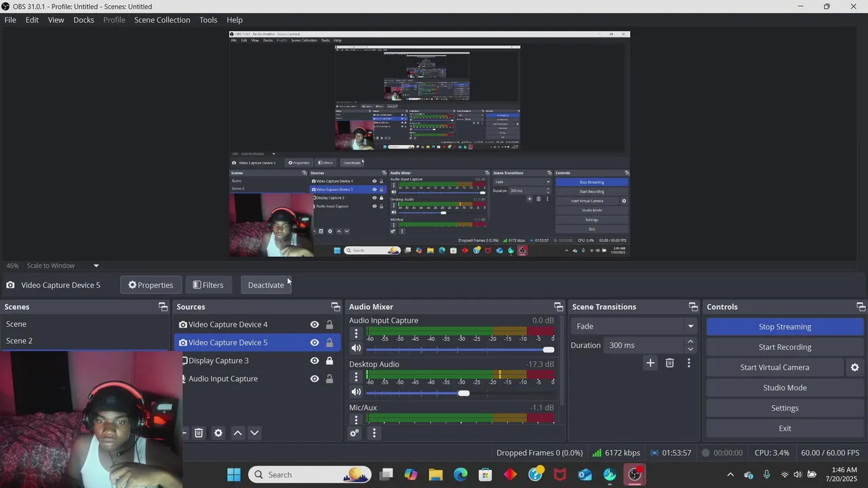Open Task View from the taskbar
The image size is (868, 488).
click(x=386, y=474)
